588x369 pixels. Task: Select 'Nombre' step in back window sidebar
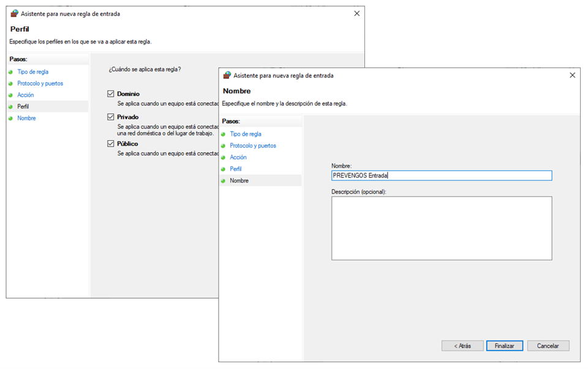pyautogui.click(x=26, y=118)
